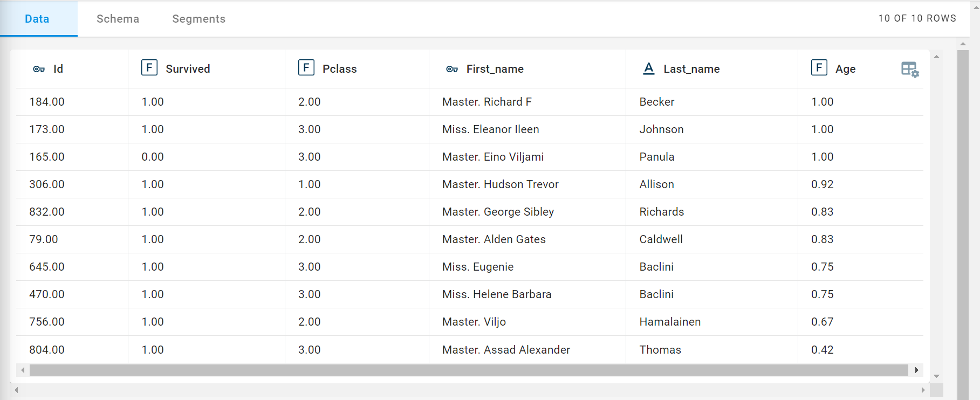
Task: Click the key icon beside First_name
Action: point(452,69)
